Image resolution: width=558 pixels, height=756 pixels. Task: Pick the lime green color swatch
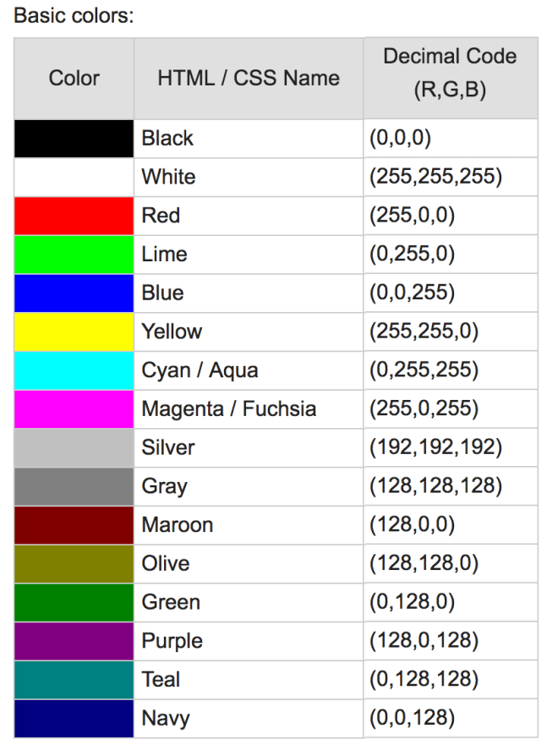[74, 255]
